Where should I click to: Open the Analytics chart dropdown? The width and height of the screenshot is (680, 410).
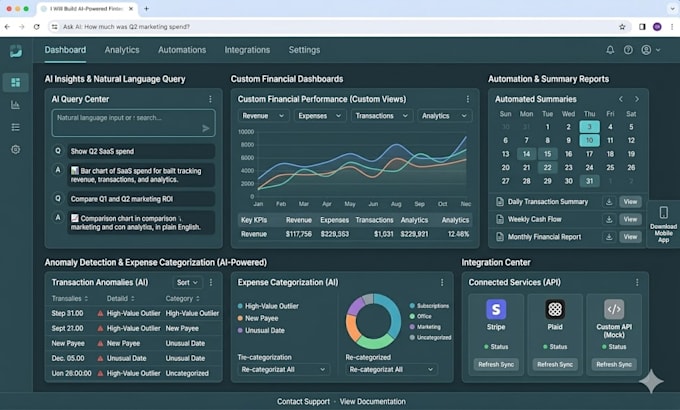[x=445, y=116]
